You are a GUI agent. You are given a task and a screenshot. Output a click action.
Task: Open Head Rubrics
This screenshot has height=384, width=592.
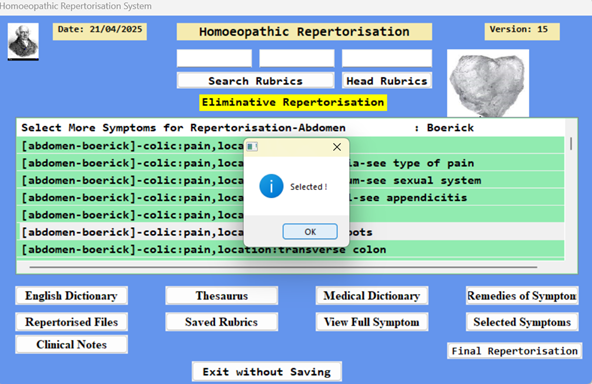[x=387, y=81]
